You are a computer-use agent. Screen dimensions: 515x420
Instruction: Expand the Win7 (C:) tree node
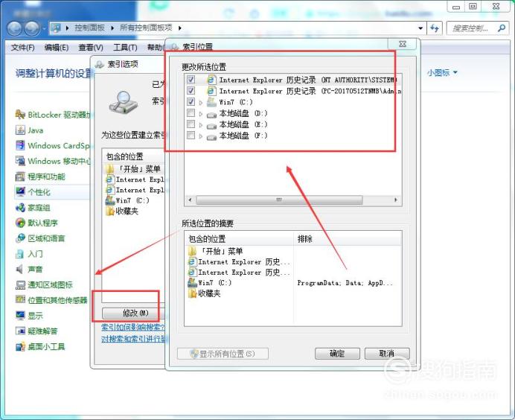click(x=201, y=103)
